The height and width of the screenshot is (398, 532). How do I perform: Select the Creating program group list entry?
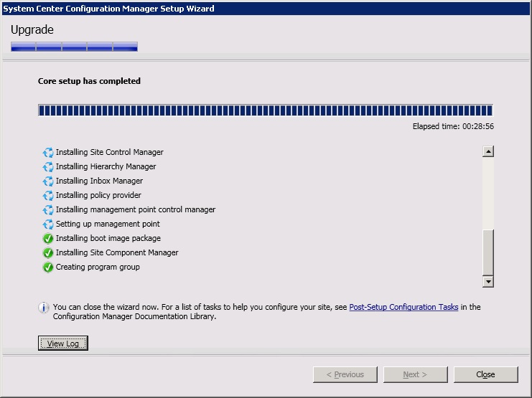tap(98, 267)
